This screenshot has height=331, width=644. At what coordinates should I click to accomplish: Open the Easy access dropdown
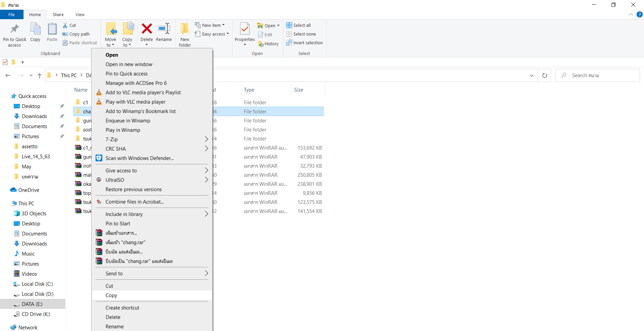(212, 34)
